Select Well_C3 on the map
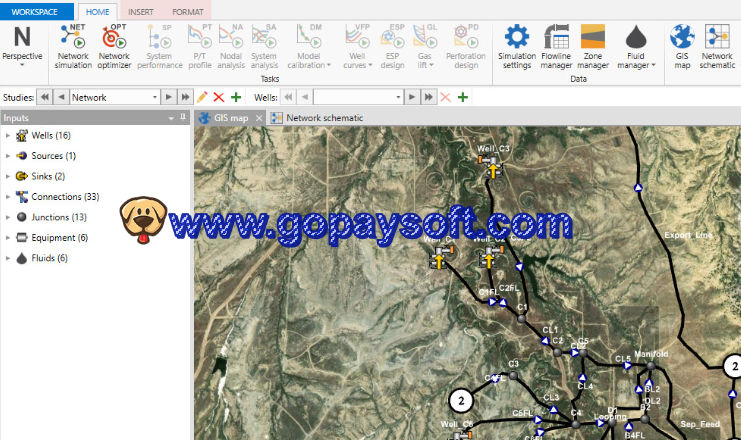The height and width of the screenshot is (440, 741). (x=491, y=167)
